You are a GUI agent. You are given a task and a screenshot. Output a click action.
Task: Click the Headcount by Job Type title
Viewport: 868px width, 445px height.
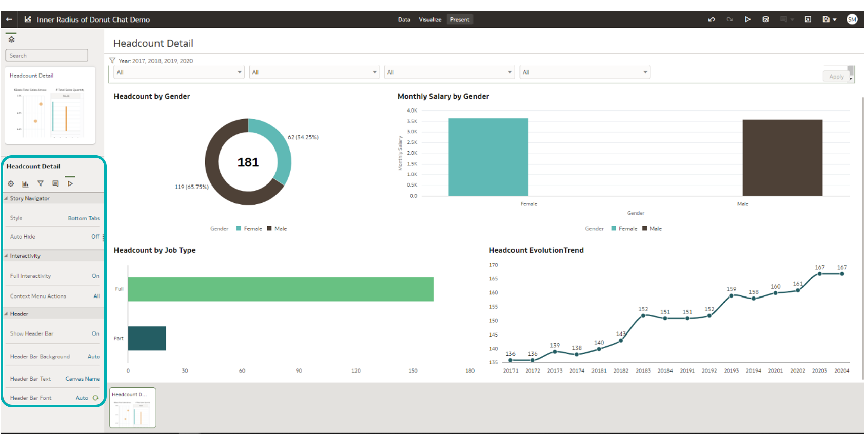(x=154, y=250)
